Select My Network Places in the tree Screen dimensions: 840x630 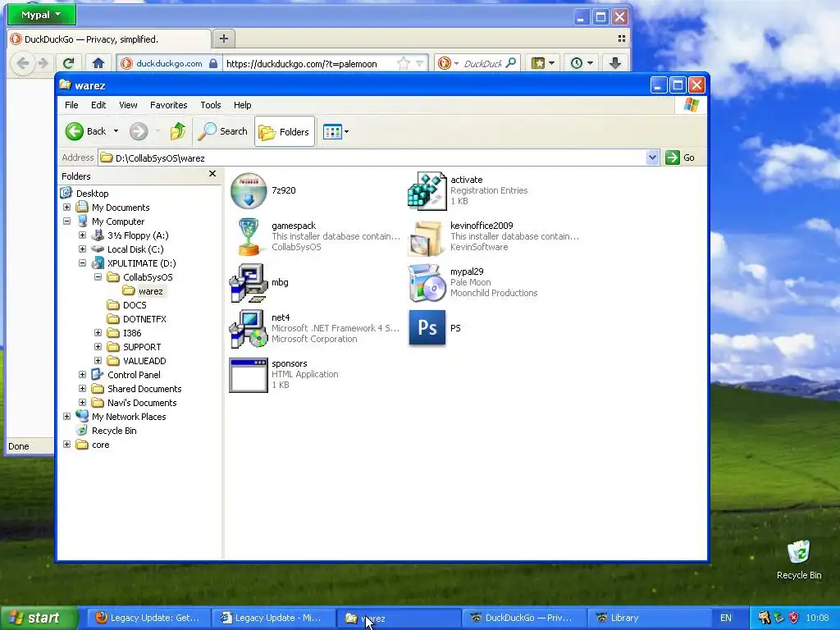point(129,416)
